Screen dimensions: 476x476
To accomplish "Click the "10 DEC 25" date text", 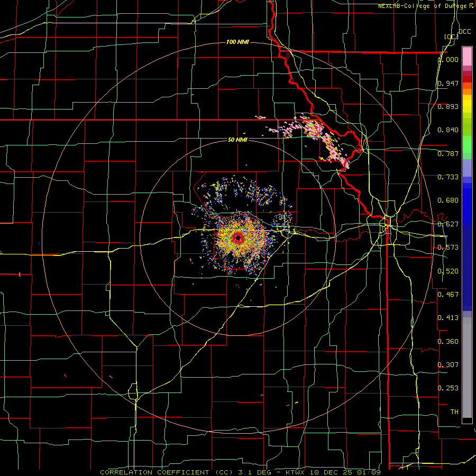I will [331, 472].
